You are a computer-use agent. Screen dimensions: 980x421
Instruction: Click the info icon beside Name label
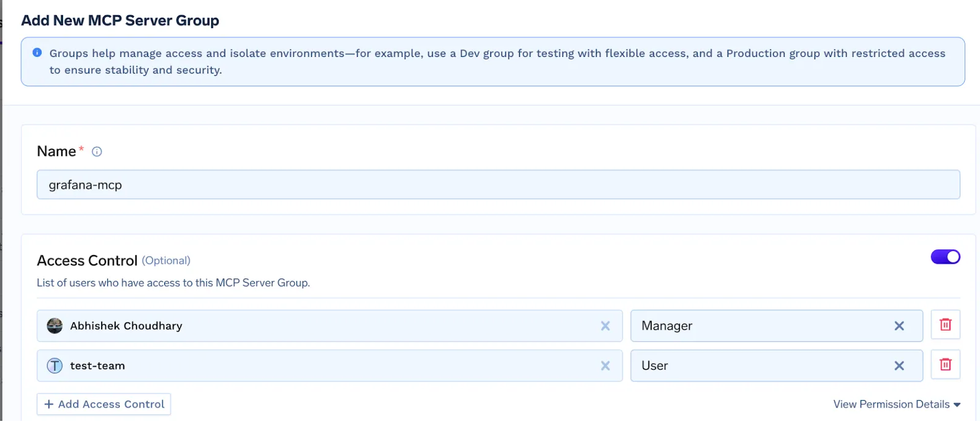(97, 152)
